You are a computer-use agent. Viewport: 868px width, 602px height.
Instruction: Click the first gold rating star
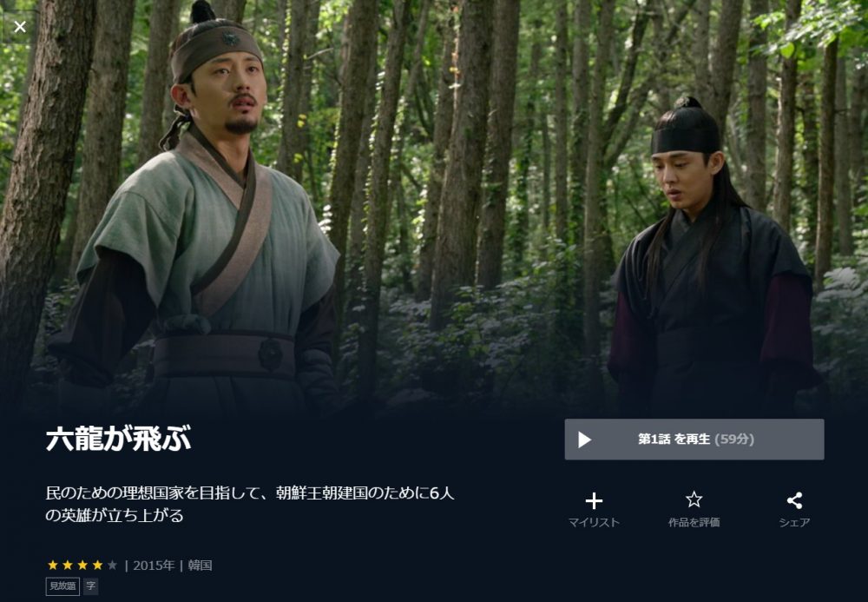coord(53,565)
